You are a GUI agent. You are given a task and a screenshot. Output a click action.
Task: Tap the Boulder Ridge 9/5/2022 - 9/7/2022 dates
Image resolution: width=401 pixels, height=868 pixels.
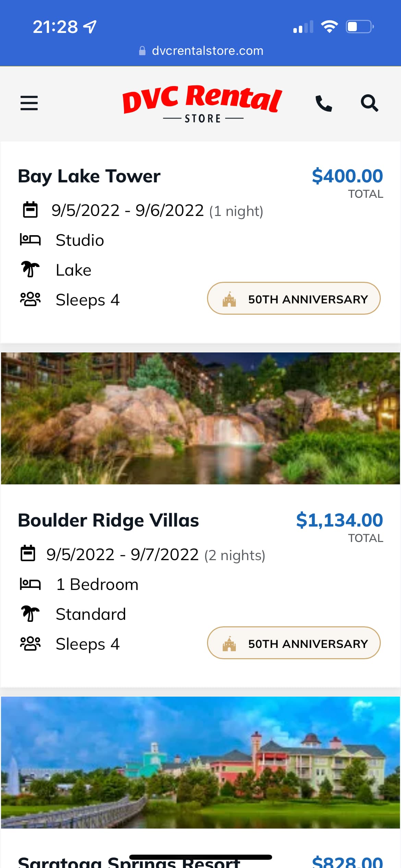pyautogui.click(x=122, y=555)
